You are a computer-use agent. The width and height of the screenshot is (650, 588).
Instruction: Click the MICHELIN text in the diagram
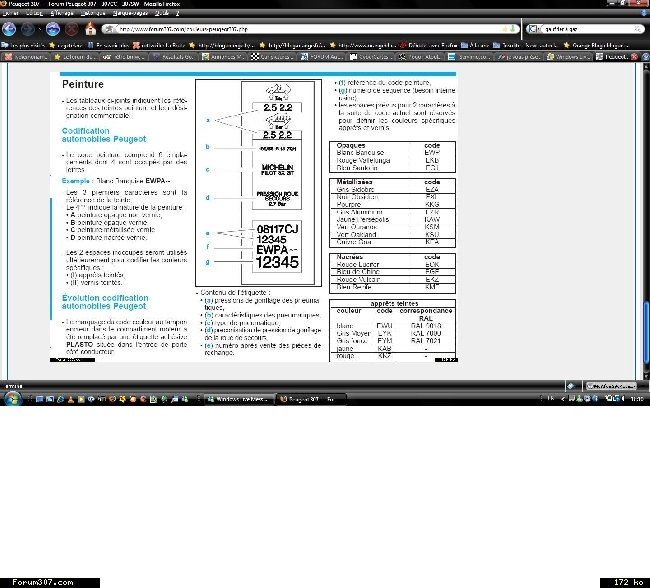[277, 167]
